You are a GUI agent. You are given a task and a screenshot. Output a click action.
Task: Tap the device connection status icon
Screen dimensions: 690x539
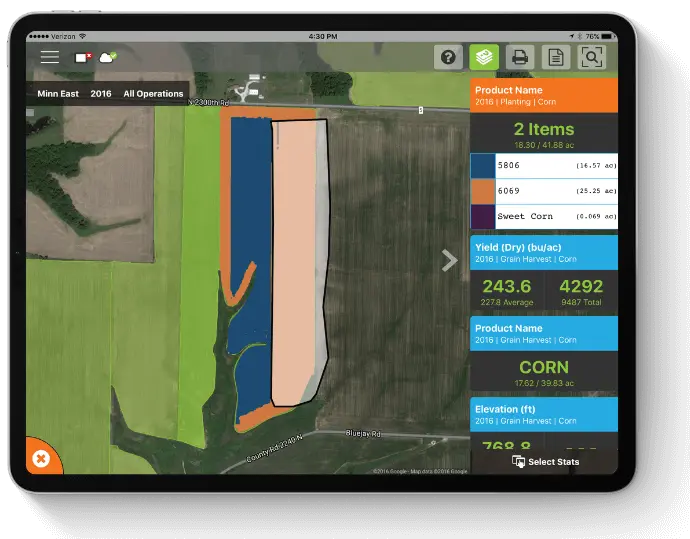pyautogui.click(x=82, y=57)
